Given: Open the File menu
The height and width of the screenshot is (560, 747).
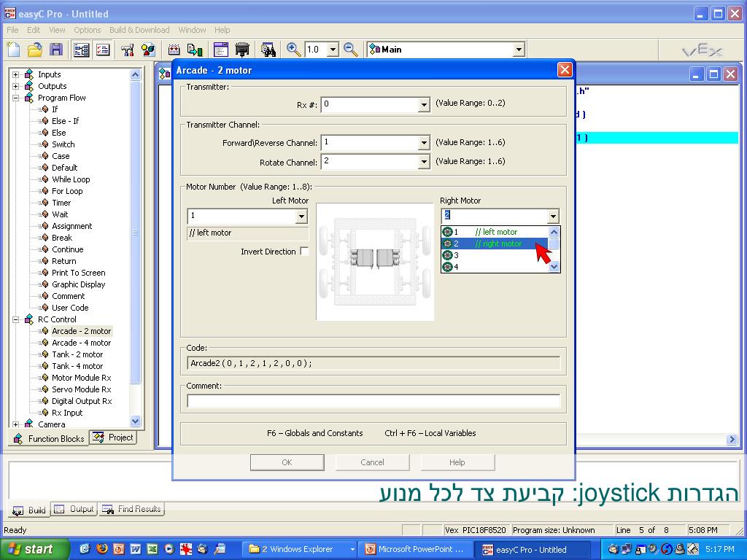Looking at the screenshot, I should tap(12, 30).
